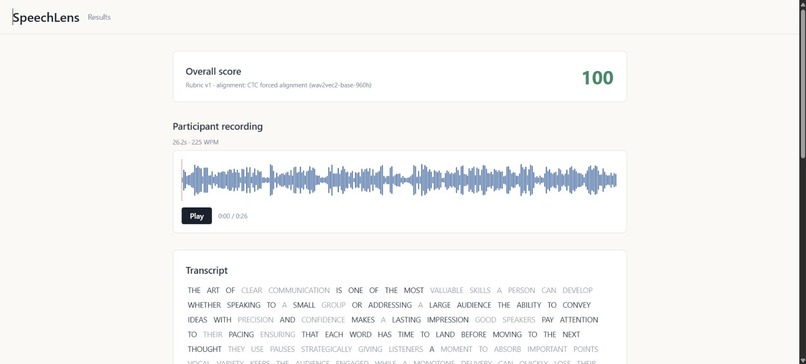Select the word MOMENT in transcript
This screenshot has width=806, height=364.
point(457,350)
